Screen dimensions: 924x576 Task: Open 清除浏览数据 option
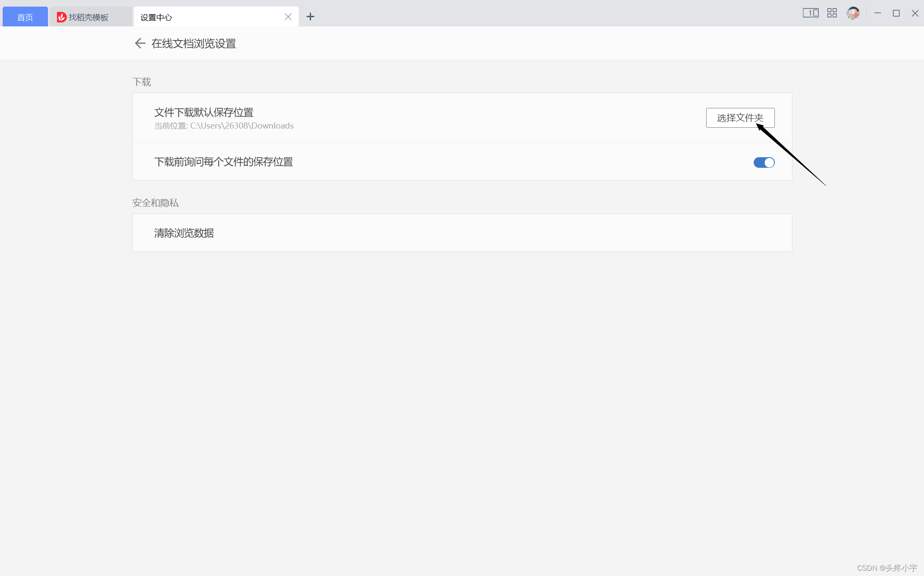(184, 233)
